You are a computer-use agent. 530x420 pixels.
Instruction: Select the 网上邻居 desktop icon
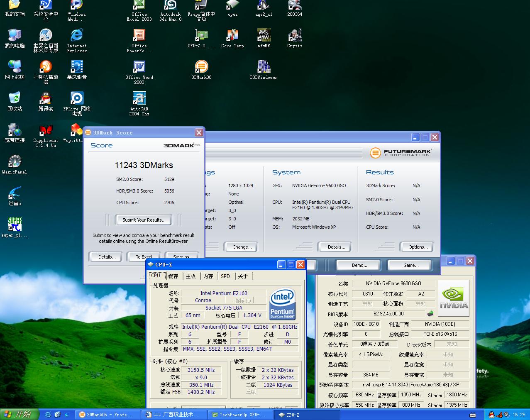coord(15,70)
